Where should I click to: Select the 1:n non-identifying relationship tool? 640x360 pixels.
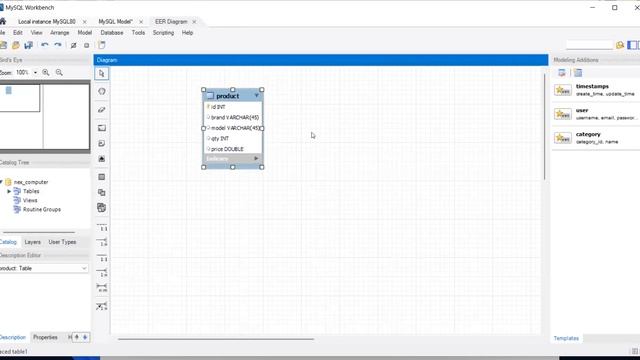tap(102, 242)
